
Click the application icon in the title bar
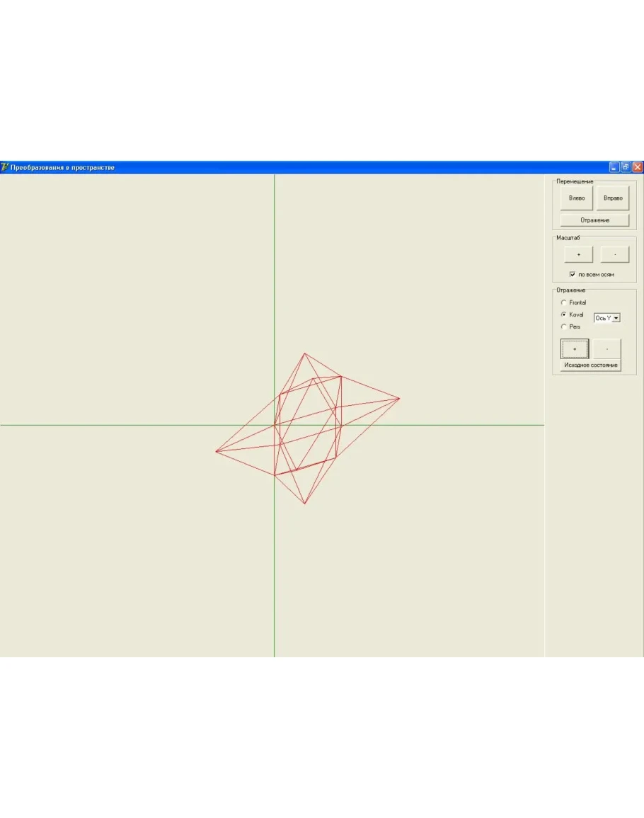[5, 167]
